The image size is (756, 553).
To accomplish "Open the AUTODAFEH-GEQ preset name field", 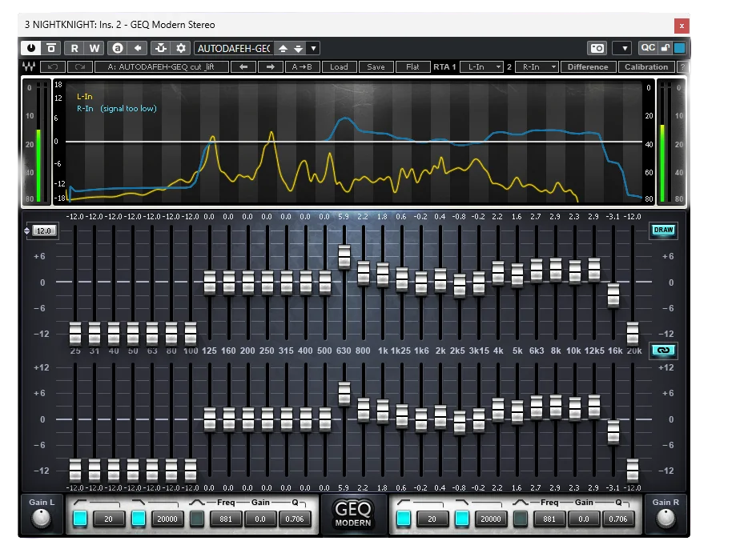I will (234, 49).
